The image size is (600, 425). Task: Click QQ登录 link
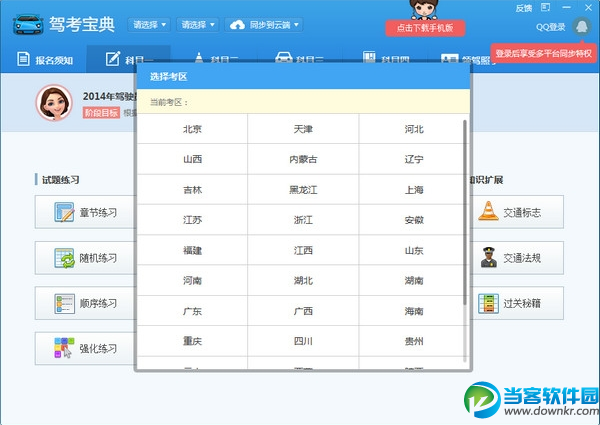[551, 27]
